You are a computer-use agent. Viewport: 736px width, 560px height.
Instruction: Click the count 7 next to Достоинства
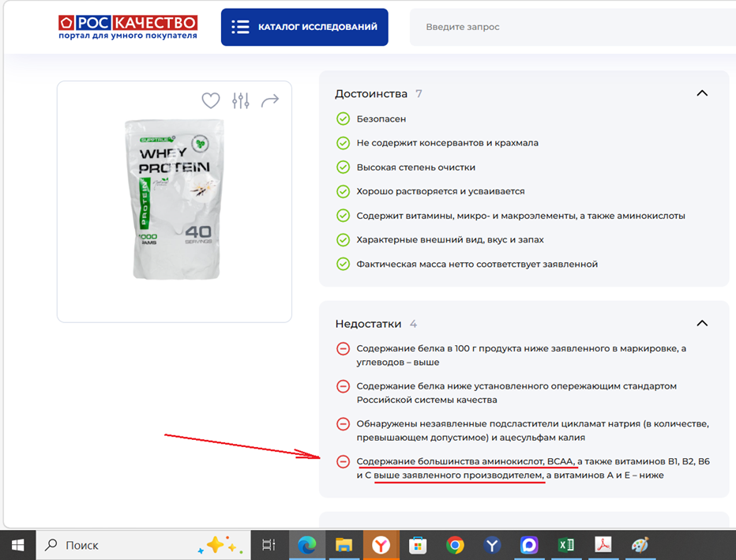419,94
